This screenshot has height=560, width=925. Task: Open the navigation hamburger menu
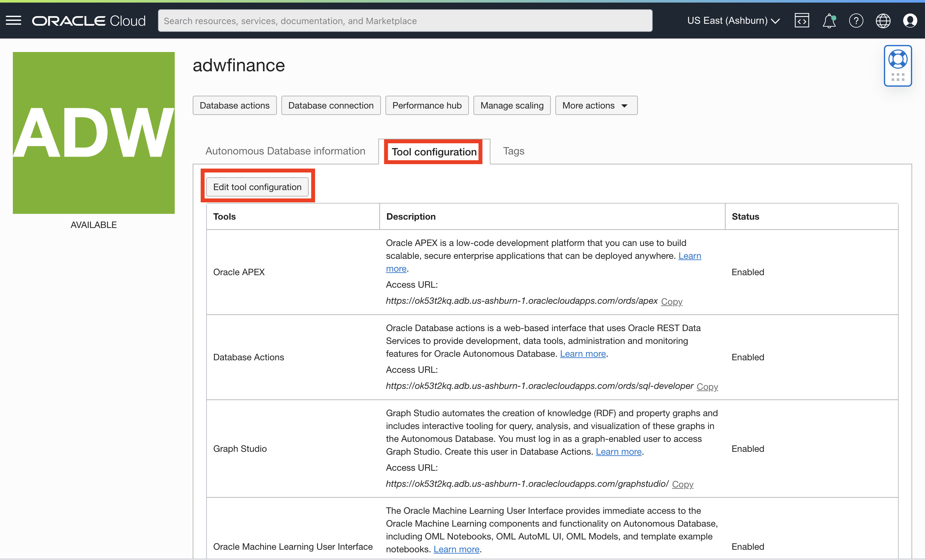13,21
